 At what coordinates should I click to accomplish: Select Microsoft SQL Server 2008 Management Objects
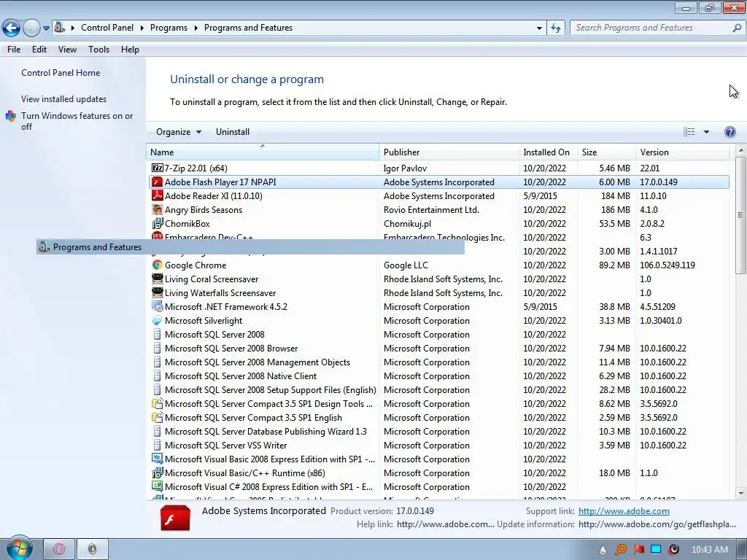[438, 362]
